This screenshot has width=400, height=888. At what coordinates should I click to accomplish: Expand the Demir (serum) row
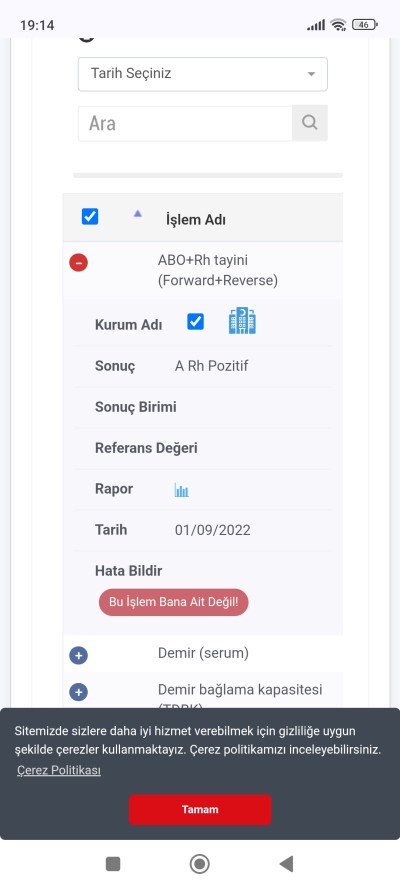click(x=78, y=656)
